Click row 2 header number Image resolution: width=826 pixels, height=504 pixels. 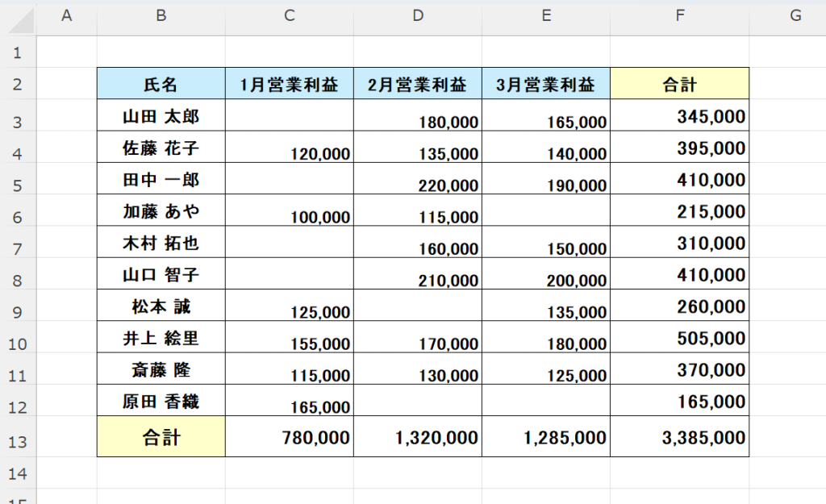[x=19, y=85]
